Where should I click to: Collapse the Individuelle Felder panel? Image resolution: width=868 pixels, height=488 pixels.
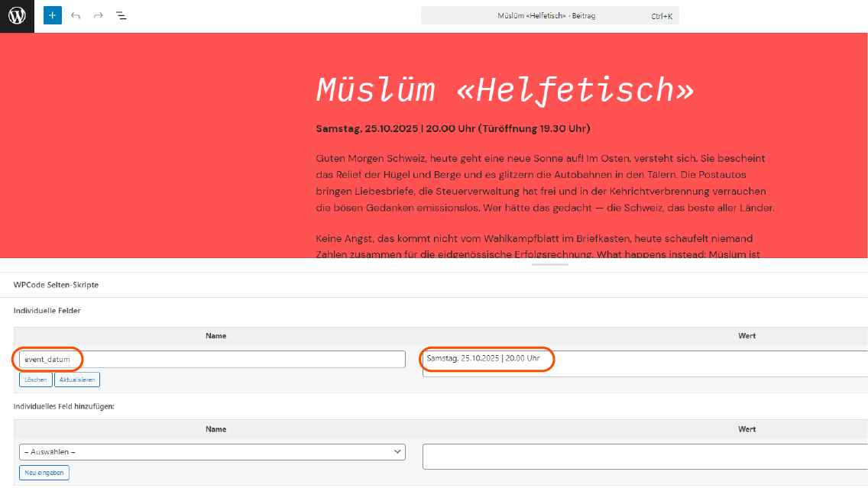tap(47, 311)
